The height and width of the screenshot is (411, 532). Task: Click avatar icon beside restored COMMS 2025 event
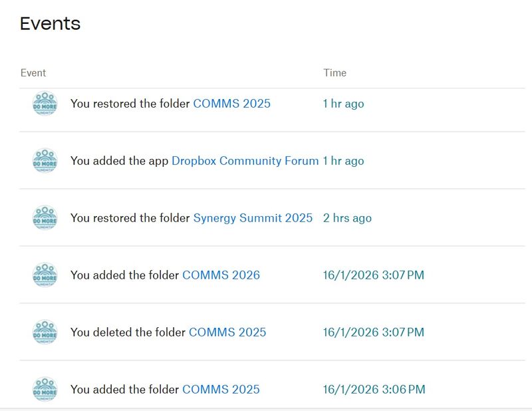pyautogui.click(x=45, y=104)
